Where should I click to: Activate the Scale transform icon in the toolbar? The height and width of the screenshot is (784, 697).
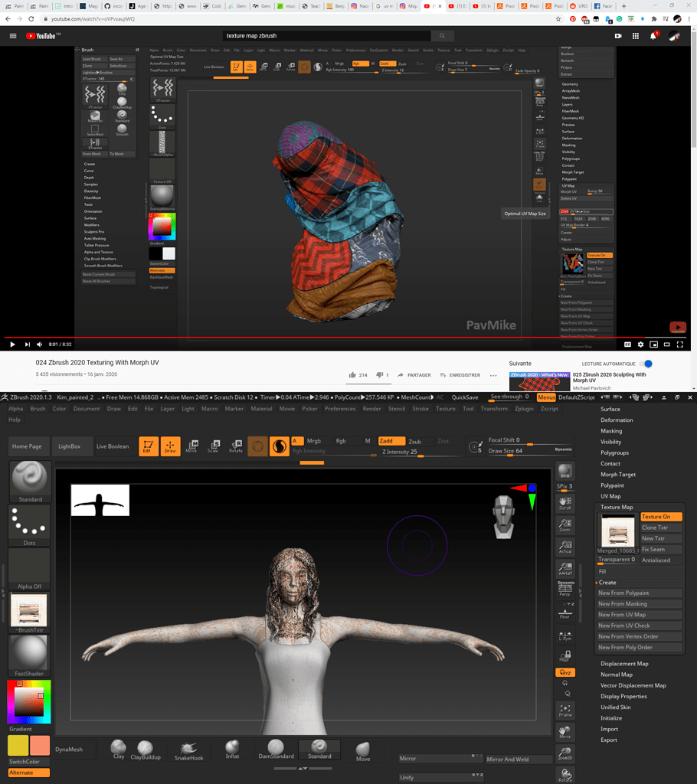pyautogui.click(x=214, y=445)
